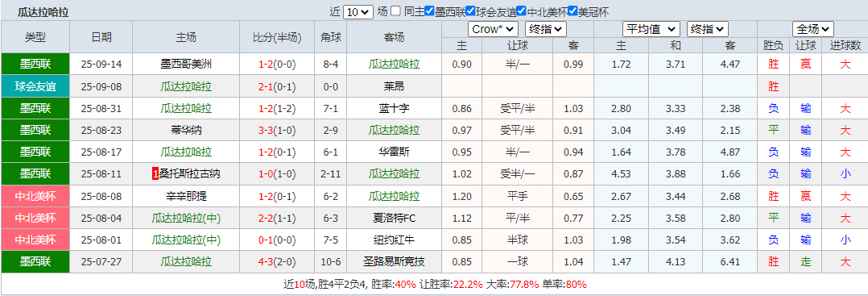Viewport: 868px width, 296px height.
Task: Toggle the 同主 checkbox
Action: point(396,11)
